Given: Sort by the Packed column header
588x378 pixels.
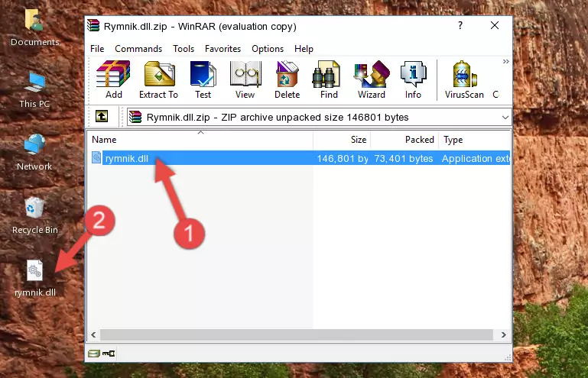Looking at the screenshot, I should (x=404, y=140).
